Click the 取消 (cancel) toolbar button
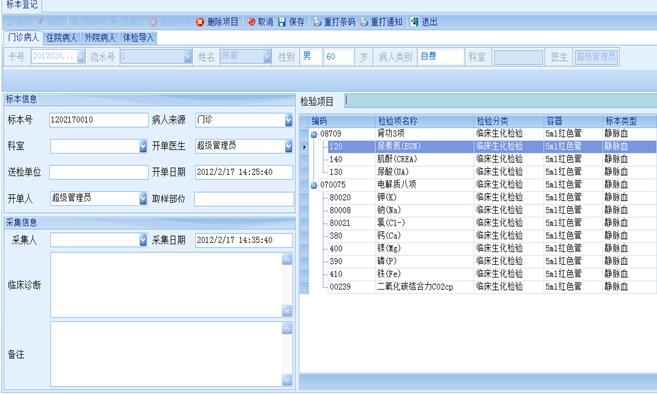Image resolution: width=657 pixels, height=394 pixels. [260, 22]
